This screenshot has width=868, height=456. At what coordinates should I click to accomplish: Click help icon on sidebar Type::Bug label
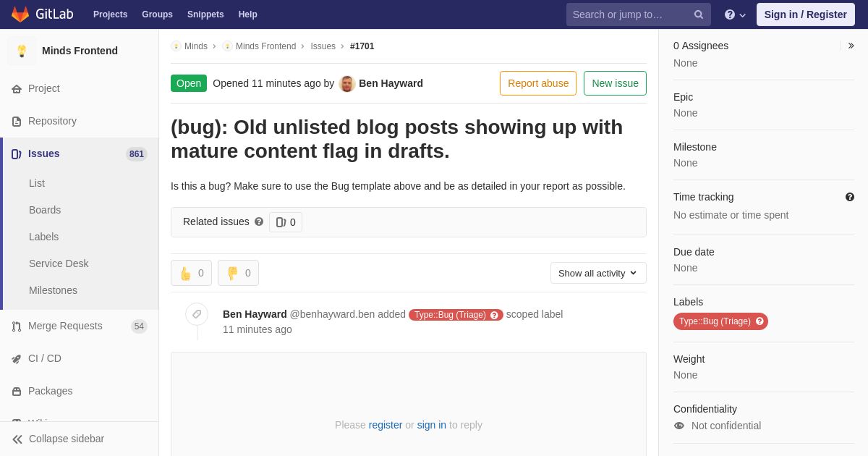point(759,321)
